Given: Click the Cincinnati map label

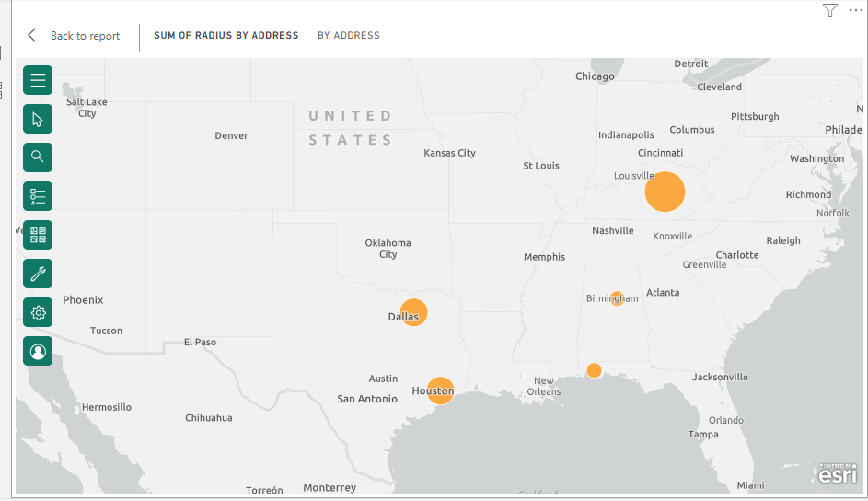Looking at the screenshot, I should click(660, 153).
